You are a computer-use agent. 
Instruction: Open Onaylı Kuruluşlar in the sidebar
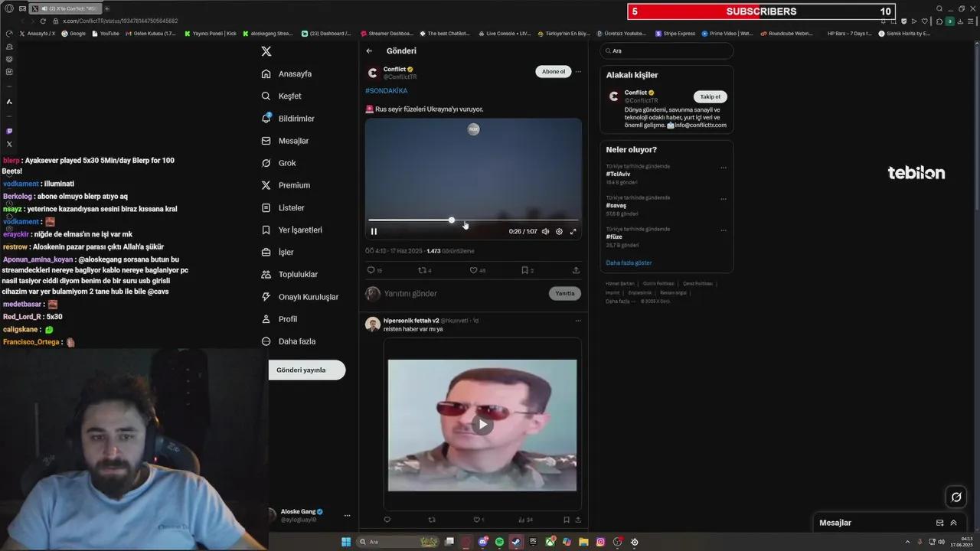[299, 297]
